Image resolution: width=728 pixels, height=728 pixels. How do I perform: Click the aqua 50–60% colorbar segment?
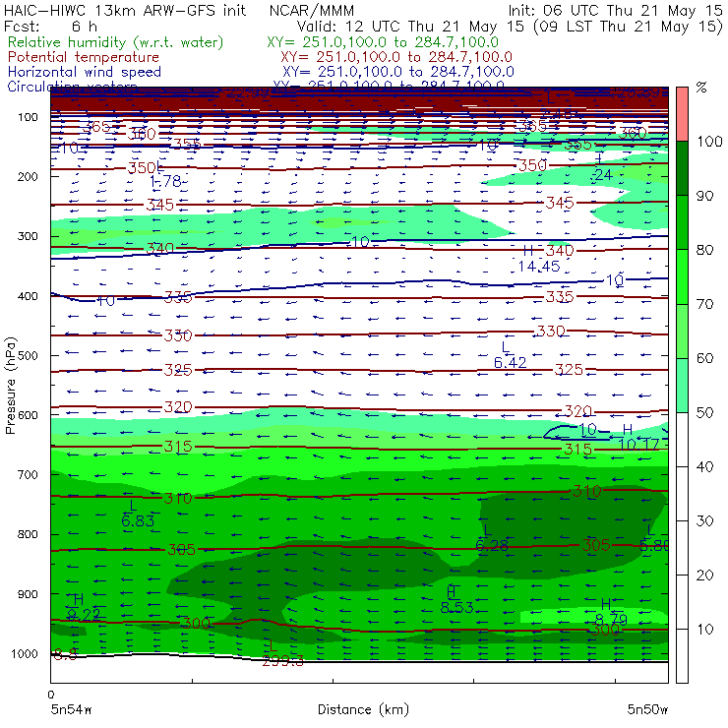pyautogui.click(x=682, y=386)
